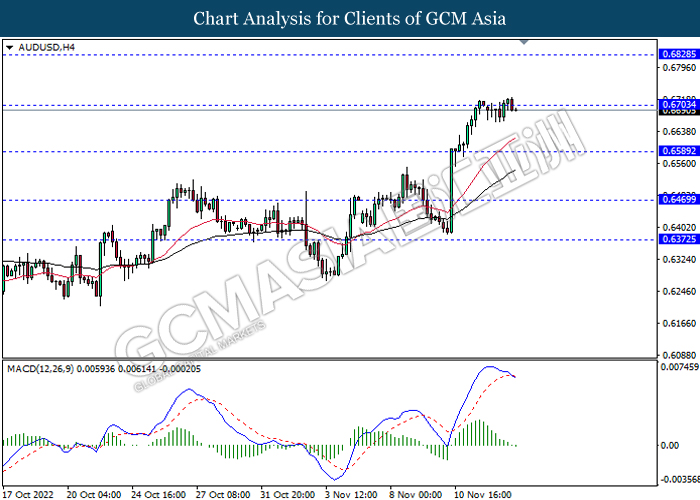Click the MACD(12,26,9) indicator label
700x500 pixels.
104,369
